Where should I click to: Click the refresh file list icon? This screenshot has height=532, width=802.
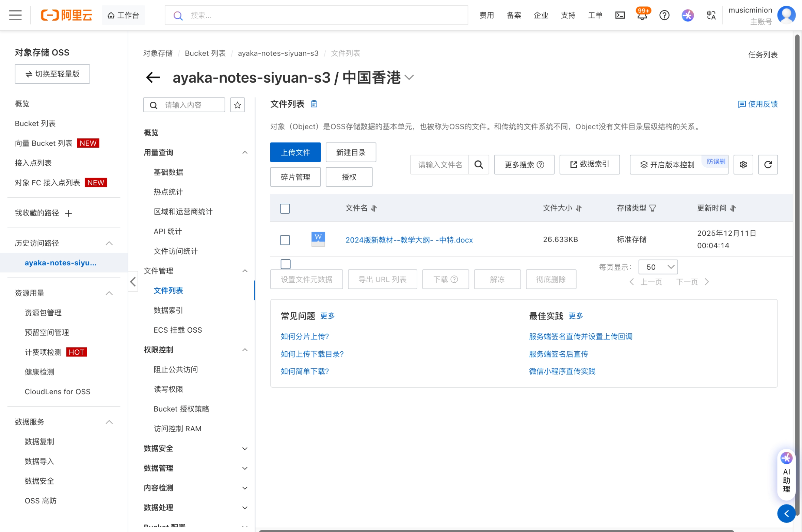768,165
